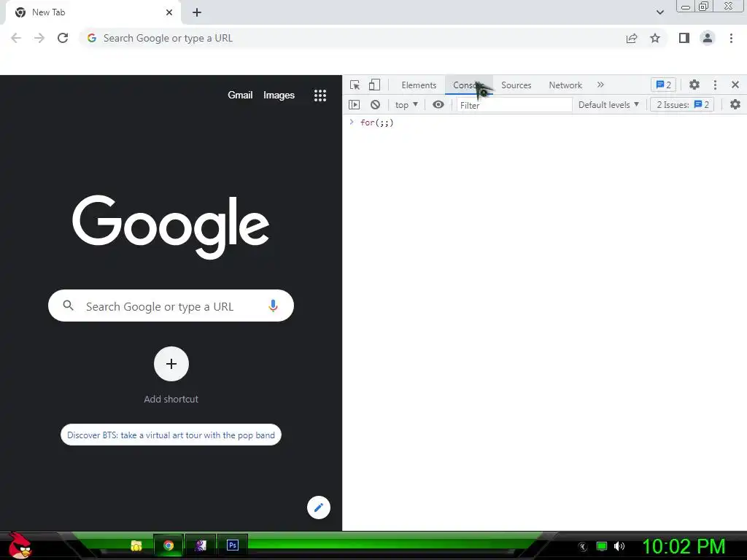This screenshot has height=560, width=747.
Task: Show hidden tray icons arrow
Action: [x=583, y=547]
